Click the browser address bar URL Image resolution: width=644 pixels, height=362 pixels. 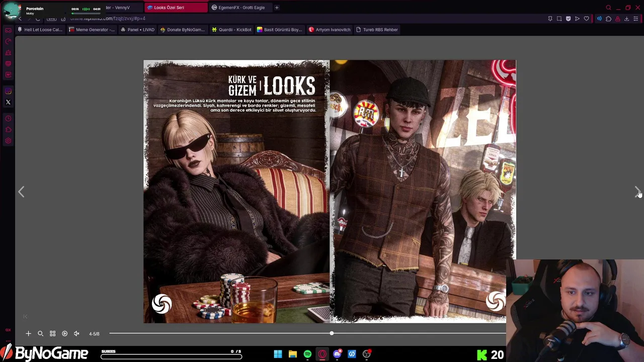[x=108, y=19]
